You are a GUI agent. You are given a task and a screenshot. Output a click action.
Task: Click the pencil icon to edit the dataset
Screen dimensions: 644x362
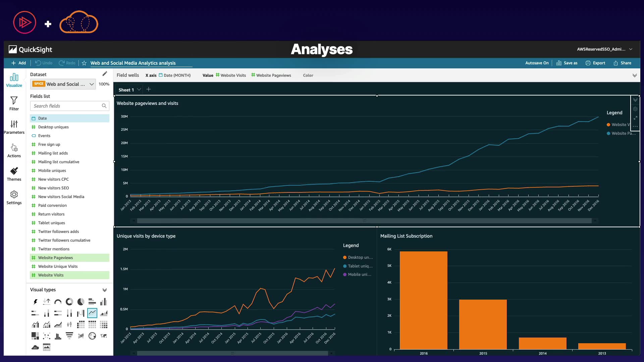tap(105, 74)
